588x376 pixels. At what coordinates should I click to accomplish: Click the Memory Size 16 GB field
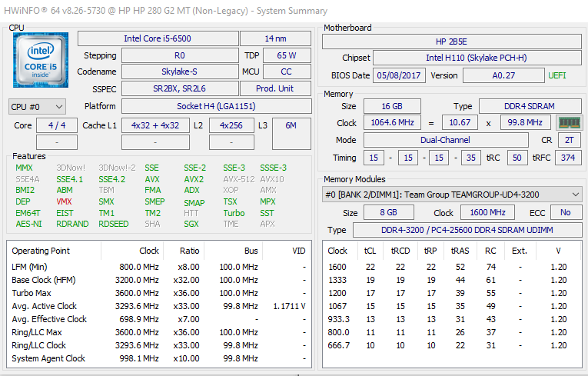point(392,106)
